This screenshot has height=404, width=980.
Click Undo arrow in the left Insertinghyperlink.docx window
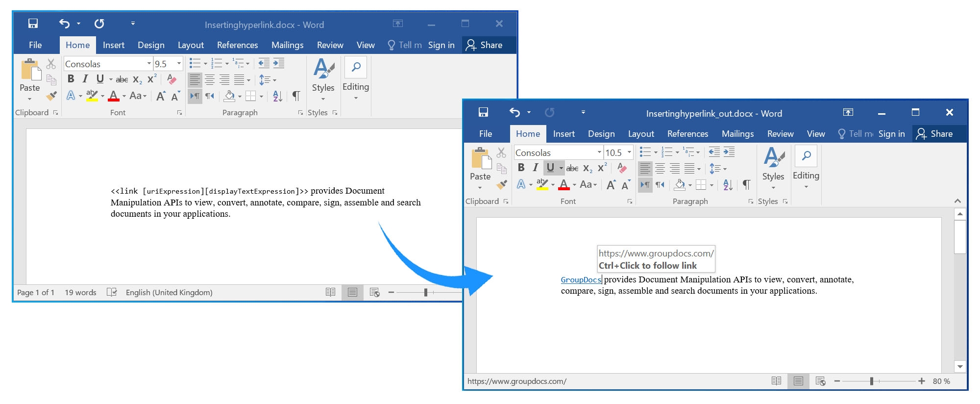click(64, 24)
